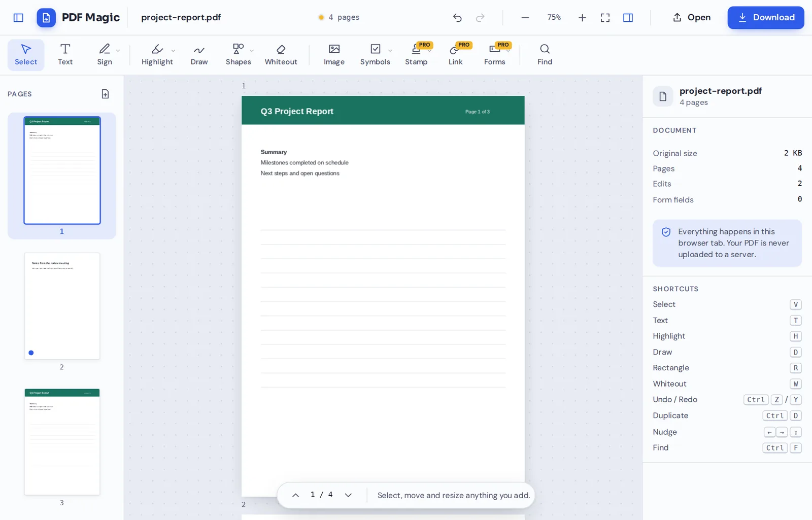
Task: Choose the Highlight tool
Action: 157,55
